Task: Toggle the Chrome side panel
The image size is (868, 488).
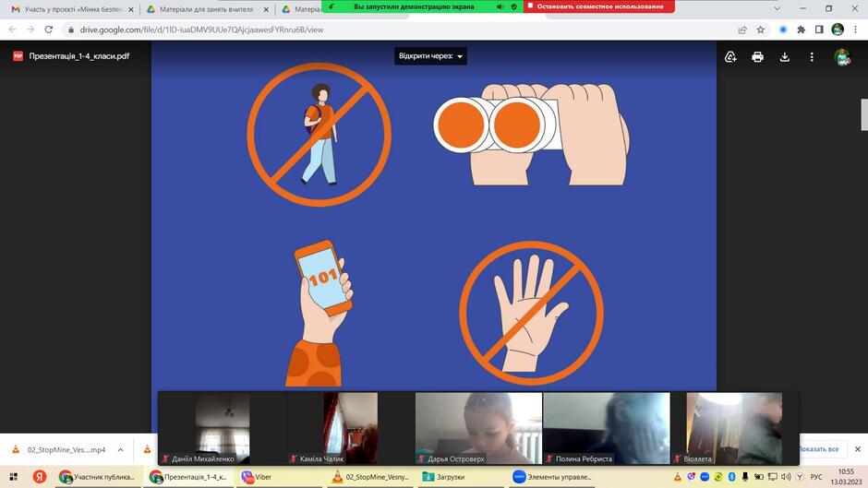Action: (x=819, y=30)
